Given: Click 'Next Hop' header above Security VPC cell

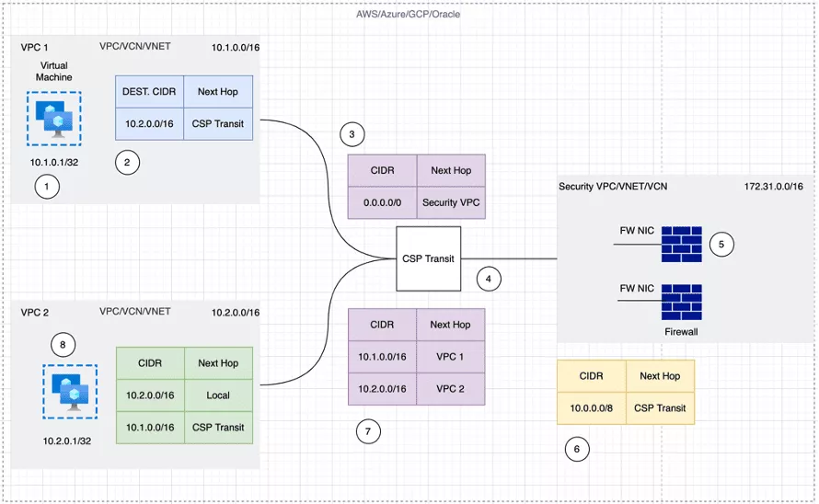Looking at the screenshot, I should coord(451,171).
